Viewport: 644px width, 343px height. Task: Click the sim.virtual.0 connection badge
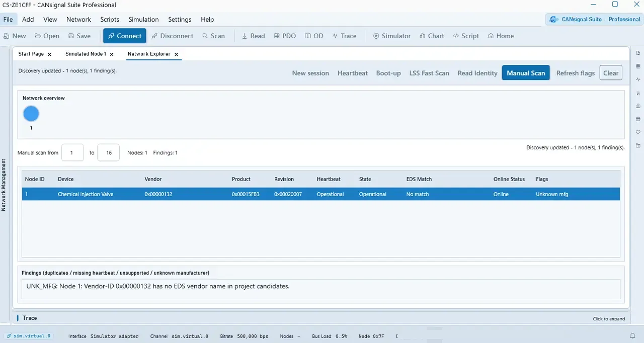tap(29, 336)
